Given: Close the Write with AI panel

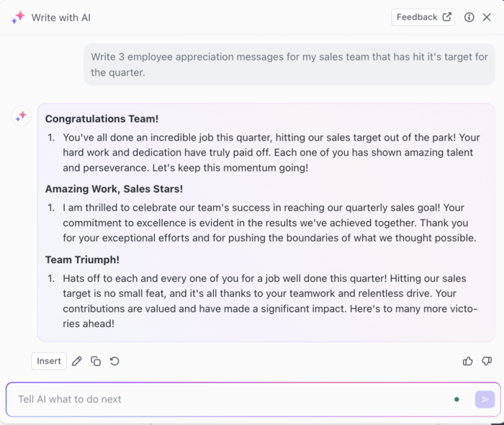Looking at the screenshot, I should pos(487,17).
